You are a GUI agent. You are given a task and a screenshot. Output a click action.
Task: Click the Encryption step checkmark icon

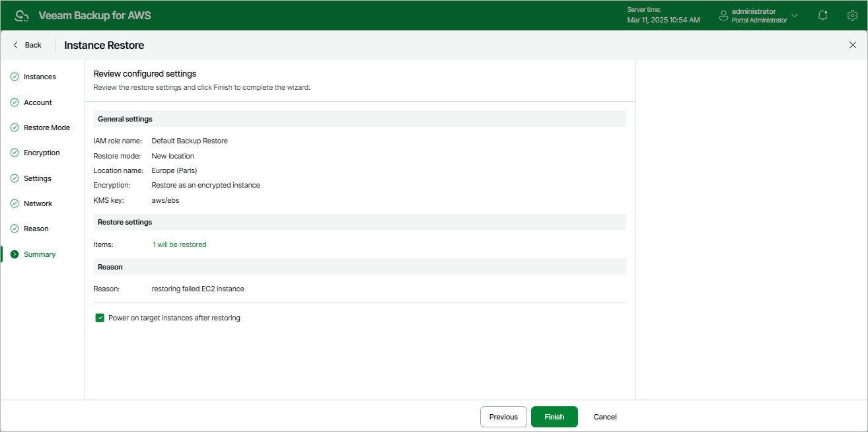point(14,153)
